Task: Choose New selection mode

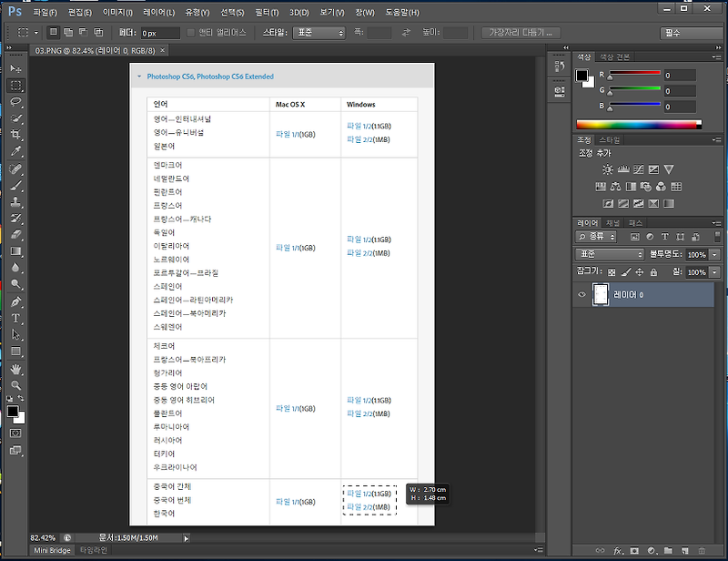Action: tap(54, 32)
